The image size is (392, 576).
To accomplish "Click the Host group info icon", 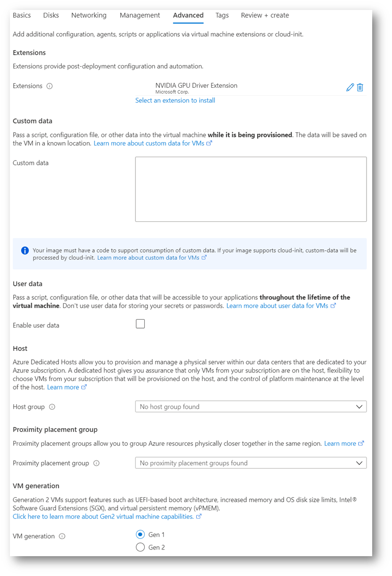I will tap(52, 407).
